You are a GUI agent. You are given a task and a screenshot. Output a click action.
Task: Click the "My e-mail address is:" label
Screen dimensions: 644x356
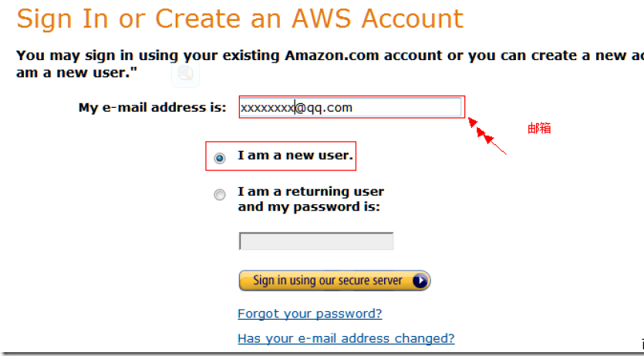(x=152, y=108)
